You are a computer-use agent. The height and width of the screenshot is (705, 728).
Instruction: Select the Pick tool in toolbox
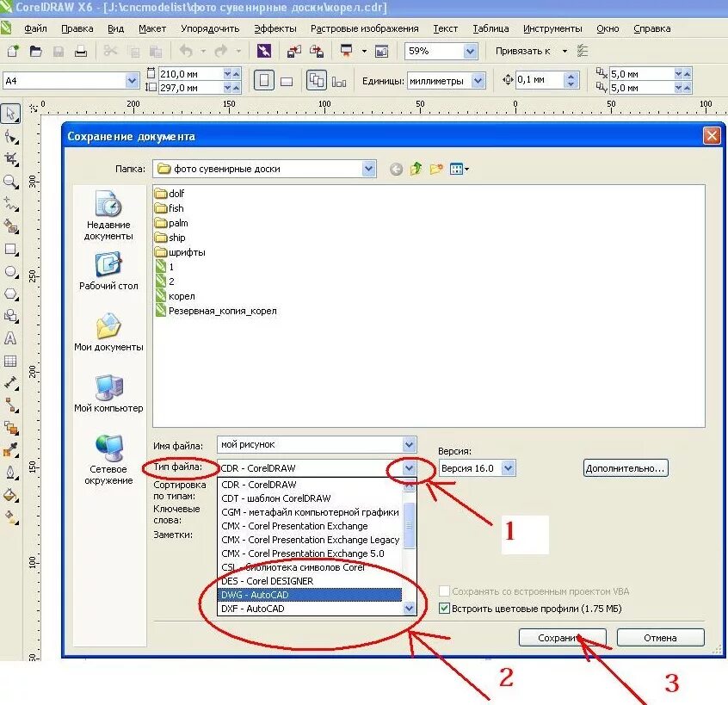click(x=10, y=114)
